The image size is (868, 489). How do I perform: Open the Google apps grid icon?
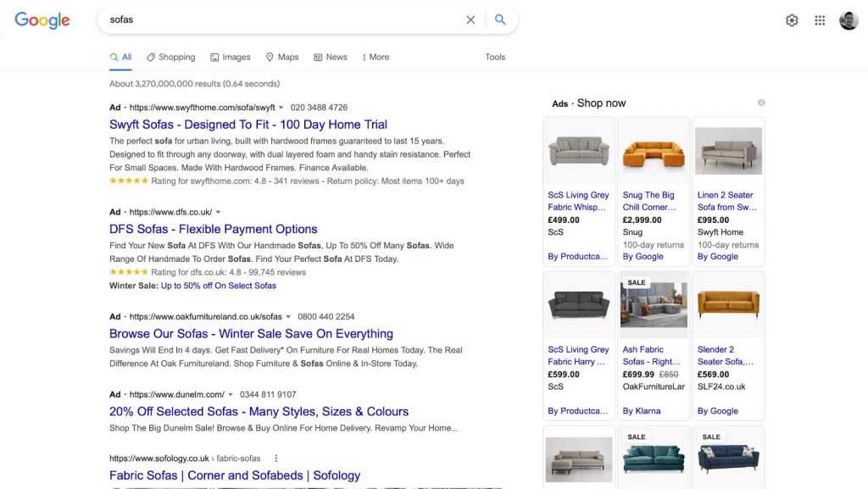[x=820, y=19]
